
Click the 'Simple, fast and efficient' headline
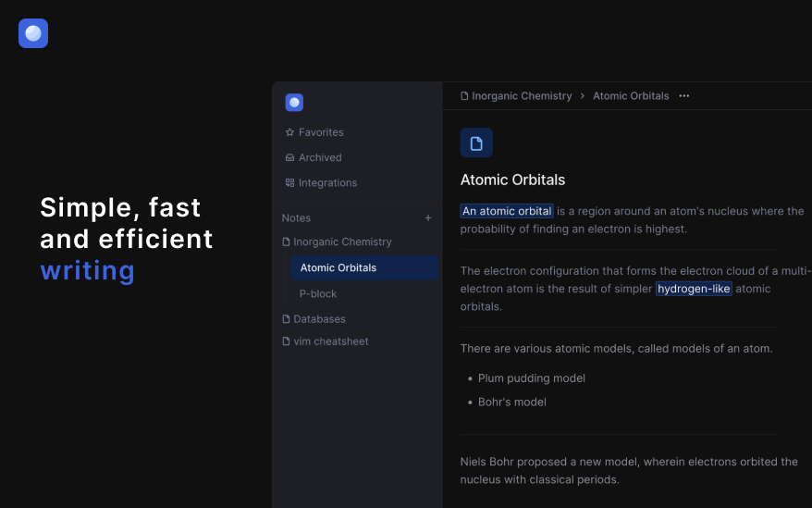click(127, 223)
